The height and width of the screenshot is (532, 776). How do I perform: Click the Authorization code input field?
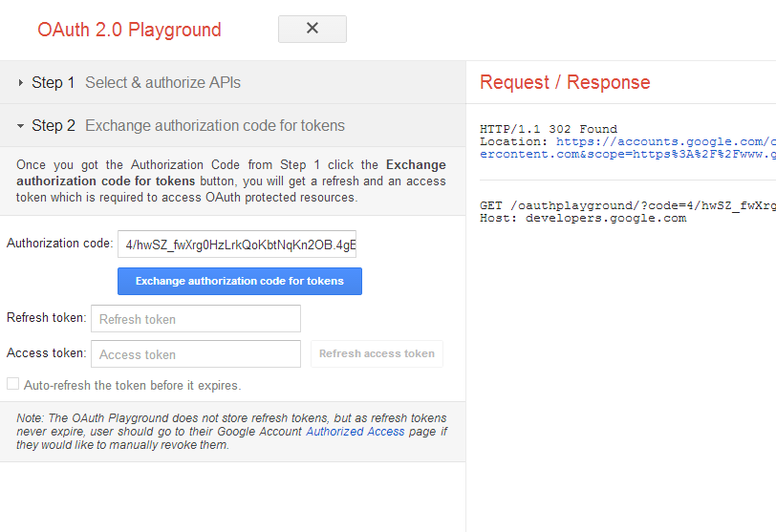[x=237, y=245]
